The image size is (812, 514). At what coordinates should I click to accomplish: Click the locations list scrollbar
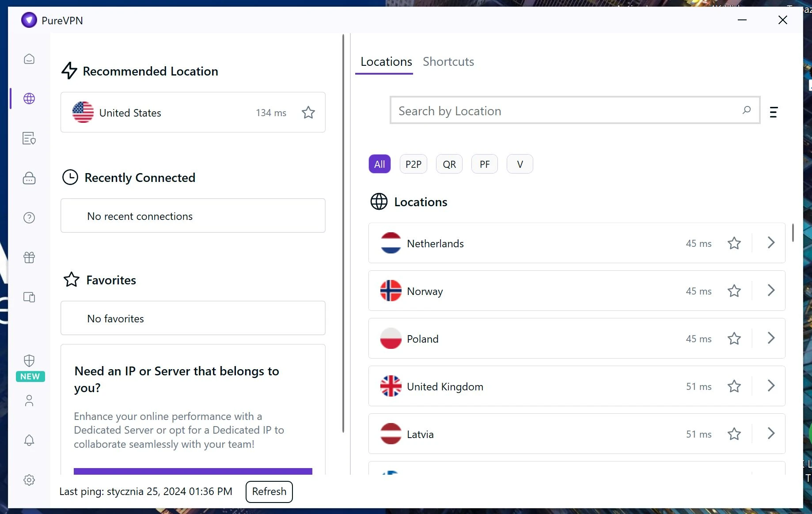[793, 233]
